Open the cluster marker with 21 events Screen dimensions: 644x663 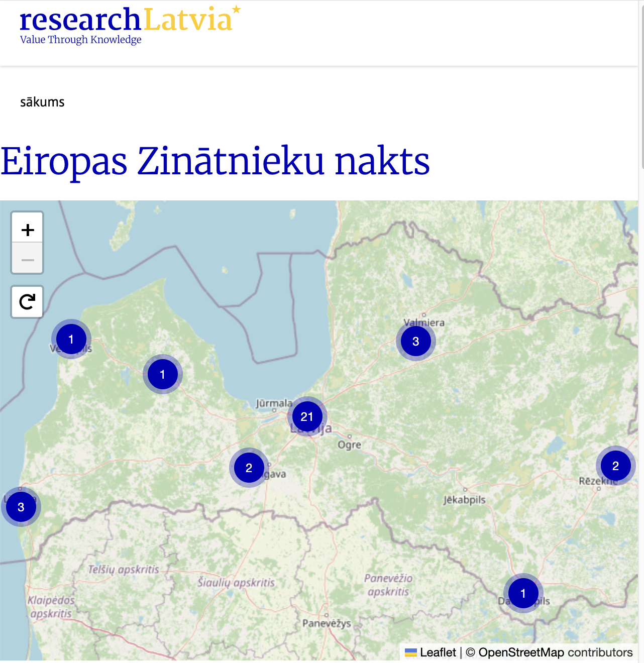tap(307, 416)
